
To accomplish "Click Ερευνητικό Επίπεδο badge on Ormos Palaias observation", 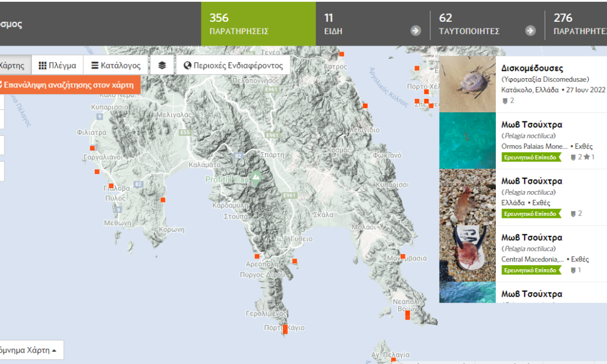I will click(x=531, y=158).
